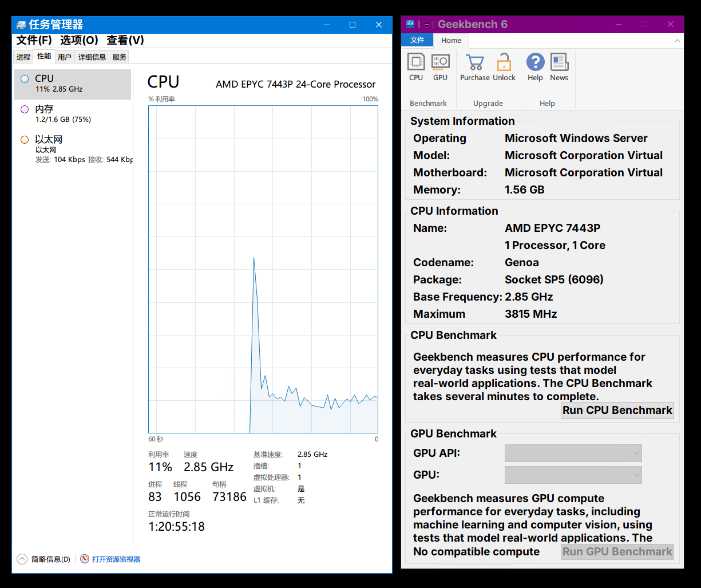Collapse the Geekbench ribbon chevron
Viewport: 701px width, 588px height.
678,41
